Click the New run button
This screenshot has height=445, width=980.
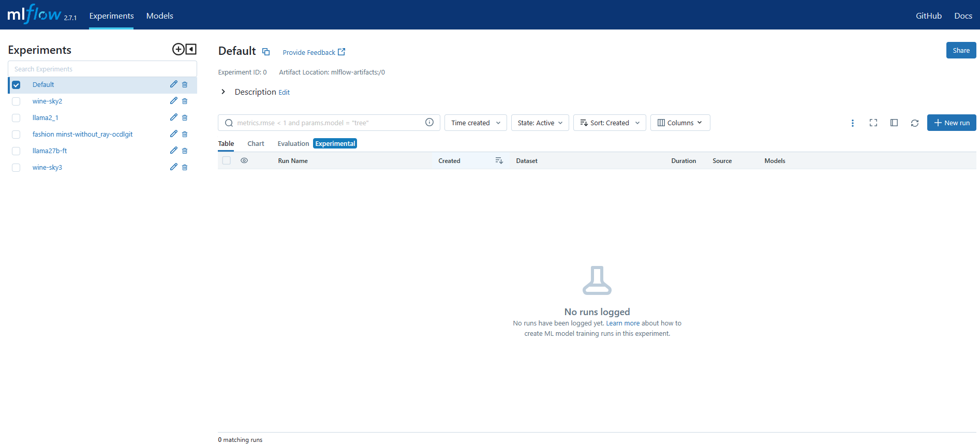point(951,123)
